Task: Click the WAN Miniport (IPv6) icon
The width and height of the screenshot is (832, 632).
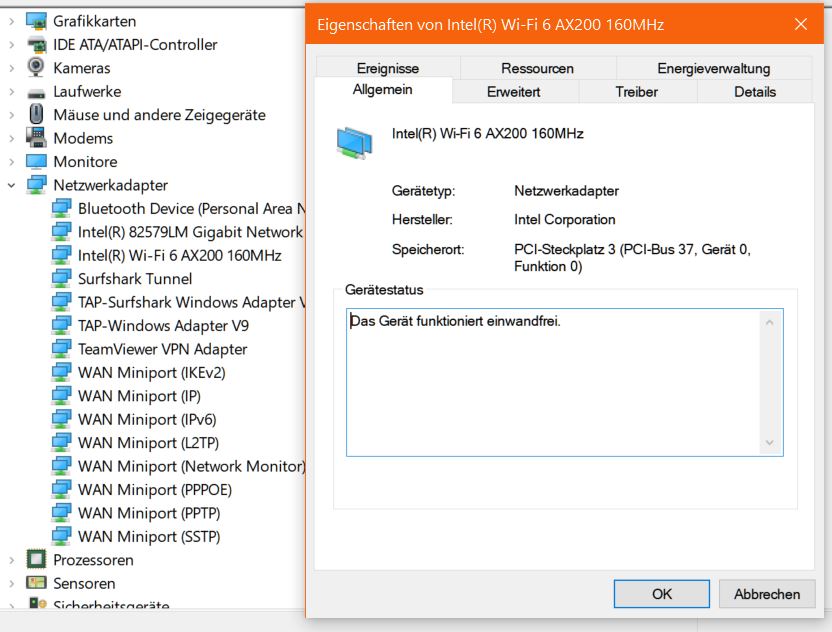Action: pos(62,419)
